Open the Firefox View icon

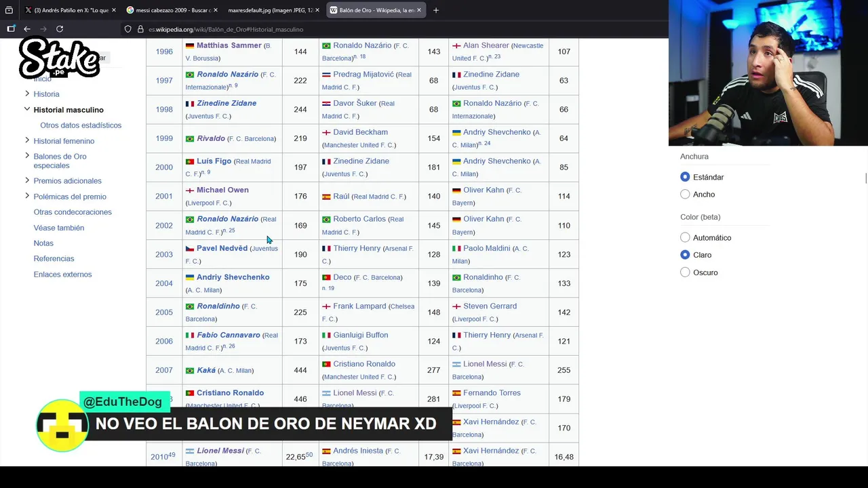9,10
